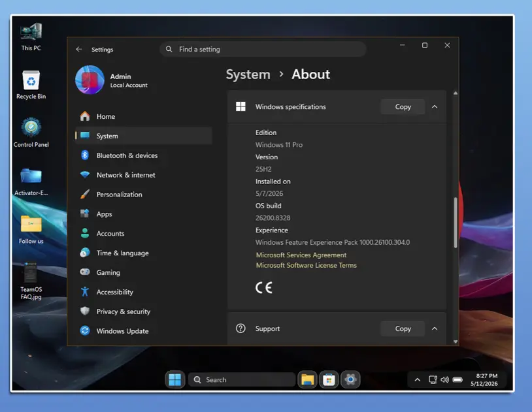The height and width of the screenshot is (412, 532).
Task: Click the battery icon in system tray
Action: click(x=457, y=380)
